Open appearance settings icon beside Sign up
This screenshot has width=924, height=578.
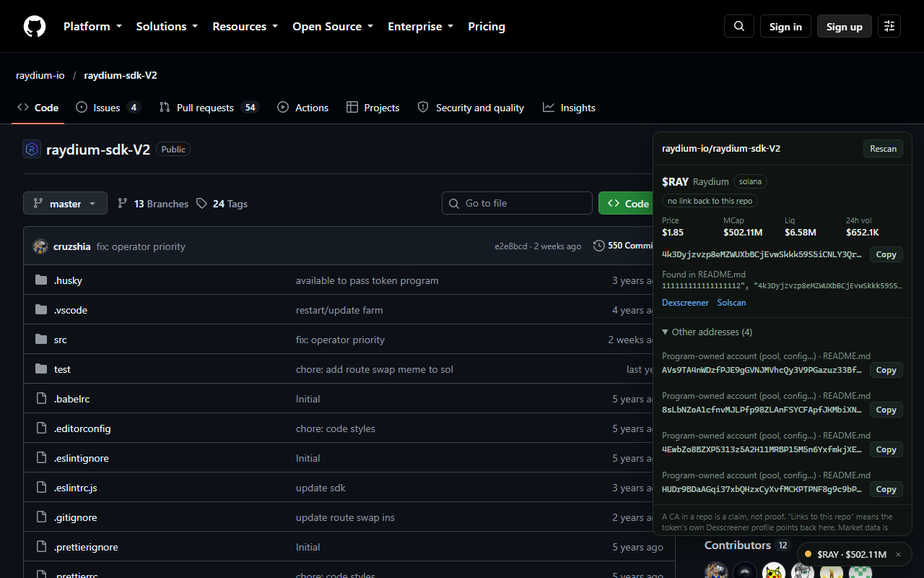click(889, 27)
